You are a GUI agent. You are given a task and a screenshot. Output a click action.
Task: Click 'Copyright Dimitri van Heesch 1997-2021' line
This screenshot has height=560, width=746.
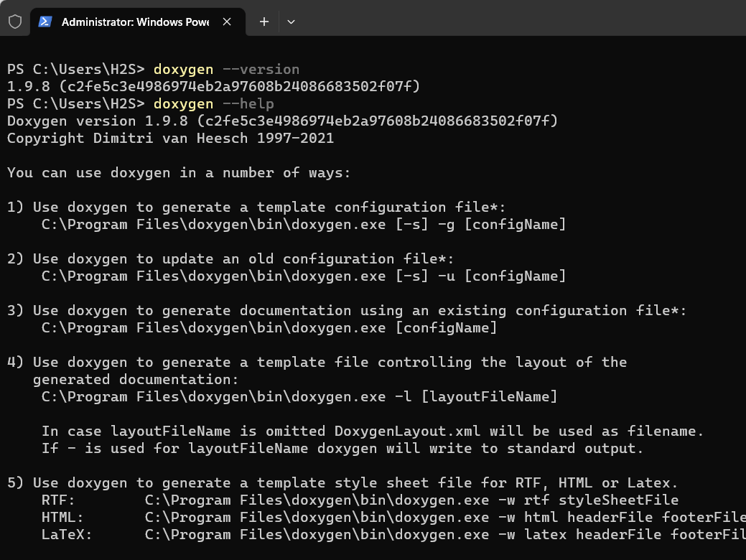(x=170, y=138)
